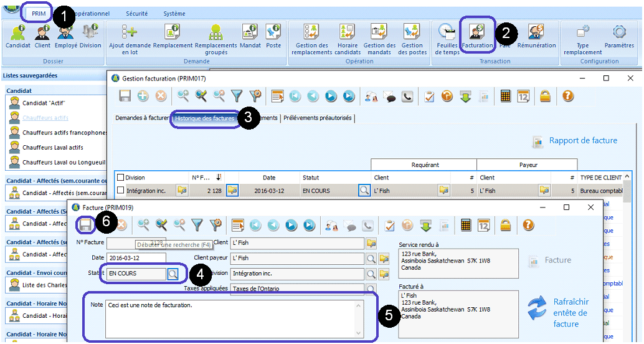644x344 pixels.
Task: Switch to Historique des factures tab
Action: (x=205, y=118)
